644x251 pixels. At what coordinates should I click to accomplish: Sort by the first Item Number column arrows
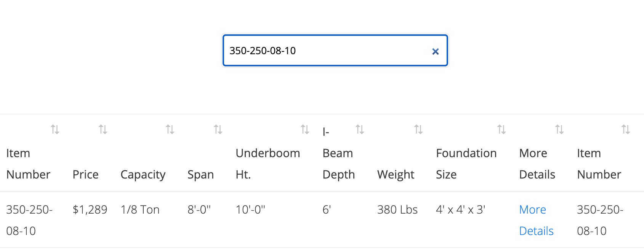55,130
